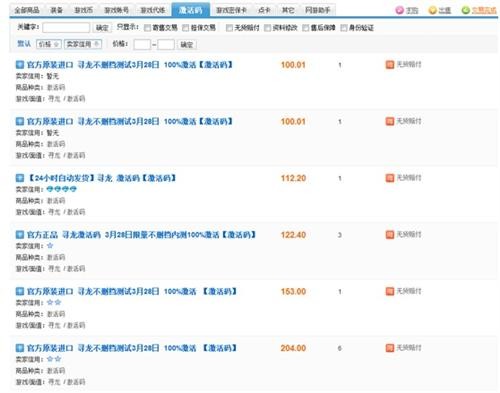Screen dimensions: 500x393
Task: Click the green round icon at top right
Action: click(x=465, y=10)
